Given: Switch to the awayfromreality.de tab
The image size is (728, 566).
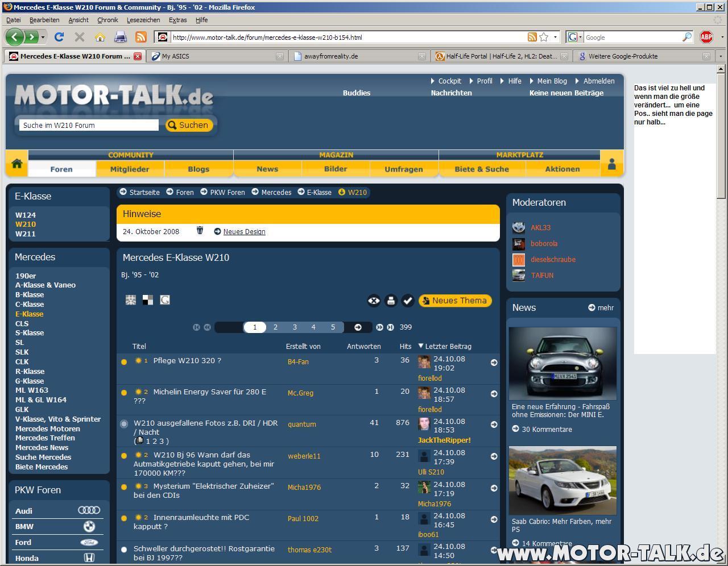Looking at the screenshot, I should pyautogui.click(x=358, y=56).
